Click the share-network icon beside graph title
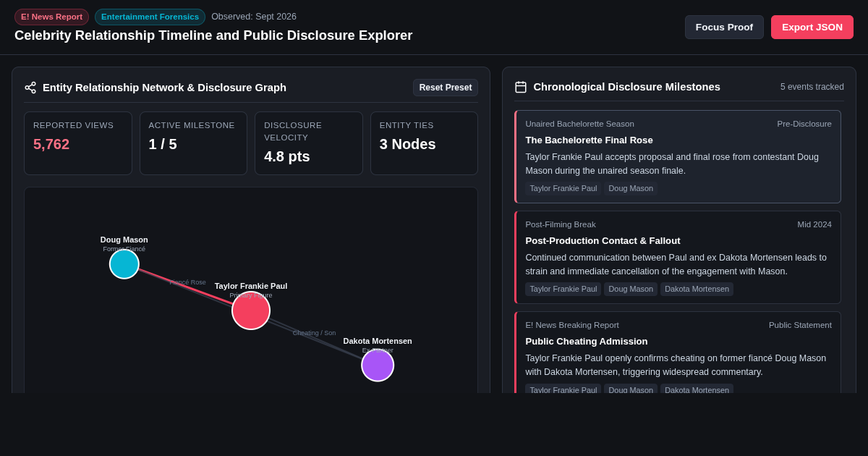The width and height of the screenshot is (868, 456). tap(30, 88)
